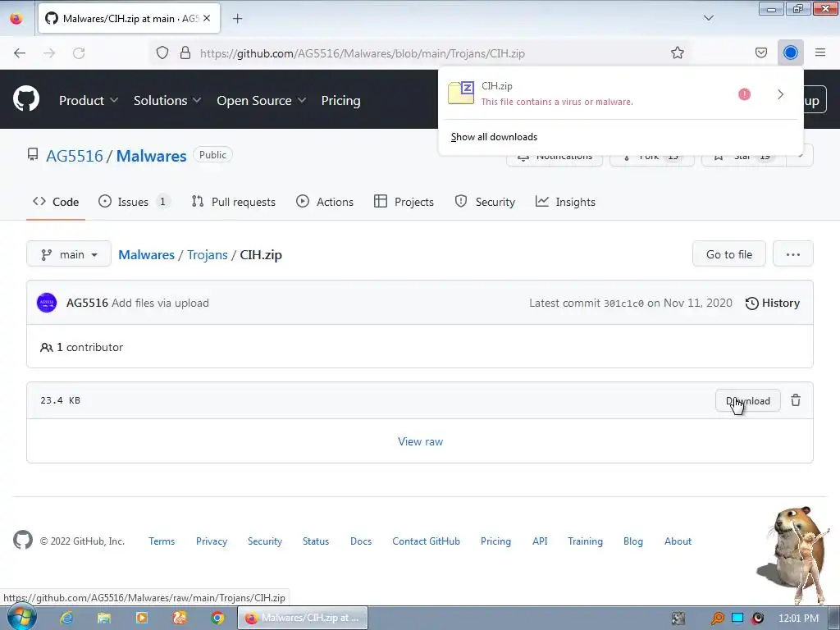Select the Firefox Malwares/CIH.zip taskbar button

point(303,618)
